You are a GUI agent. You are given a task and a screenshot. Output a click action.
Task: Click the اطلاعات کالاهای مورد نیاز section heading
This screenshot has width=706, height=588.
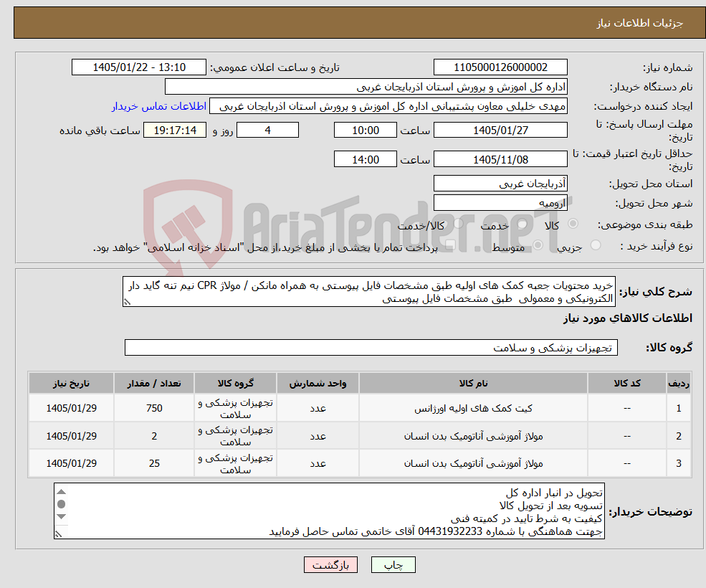click(x=628, y=318)
